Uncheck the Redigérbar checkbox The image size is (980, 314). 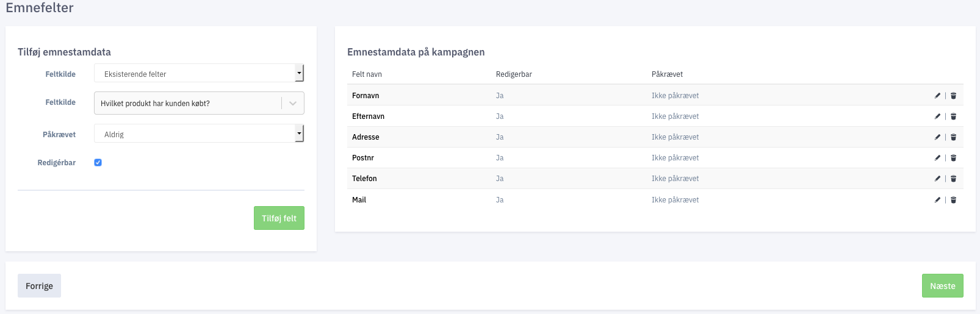[x=98, y=162]
